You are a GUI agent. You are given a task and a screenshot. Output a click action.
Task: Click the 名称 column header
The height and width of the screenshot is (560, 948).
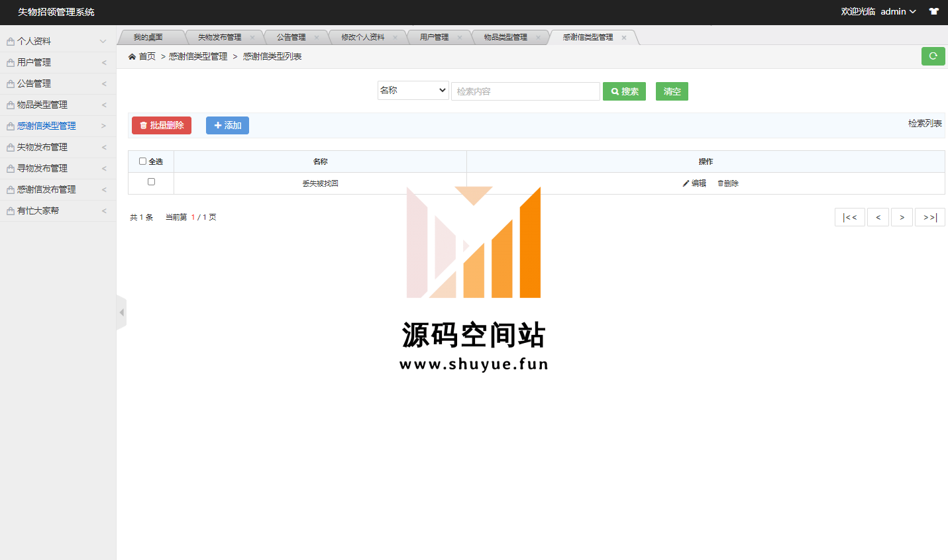click(321, 162)
